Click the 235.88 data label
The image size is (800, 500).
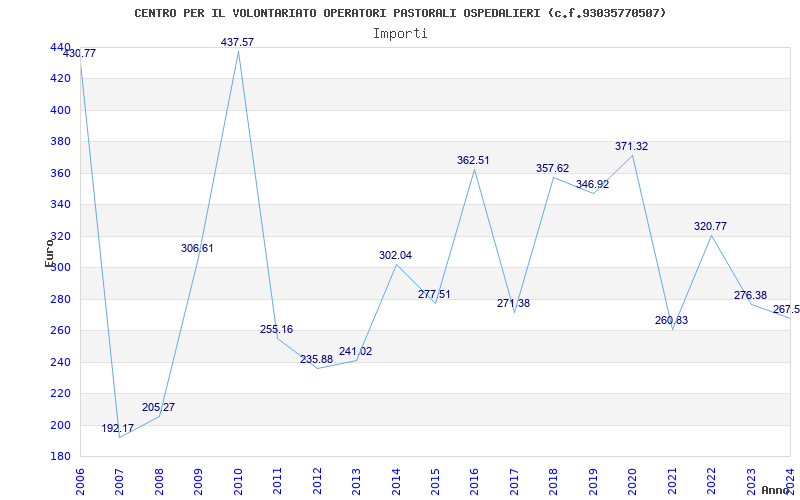[316, 359]
